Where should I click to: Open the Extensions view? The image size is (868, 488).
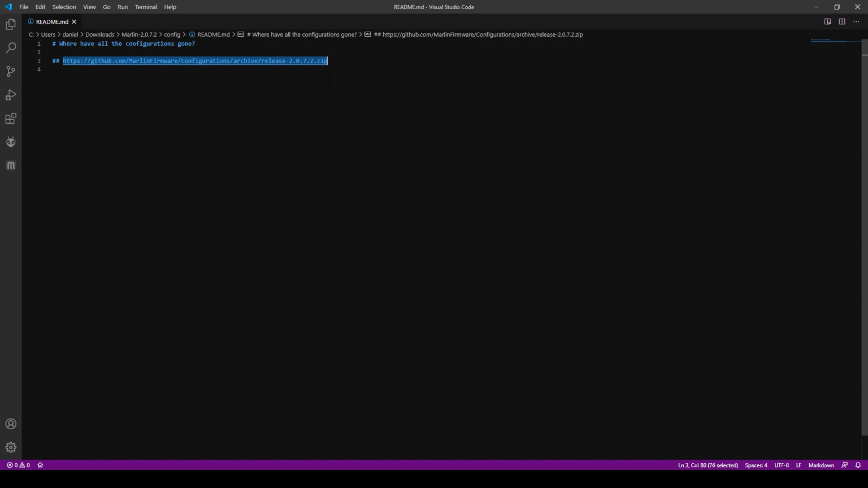click(x=11, y=119)
